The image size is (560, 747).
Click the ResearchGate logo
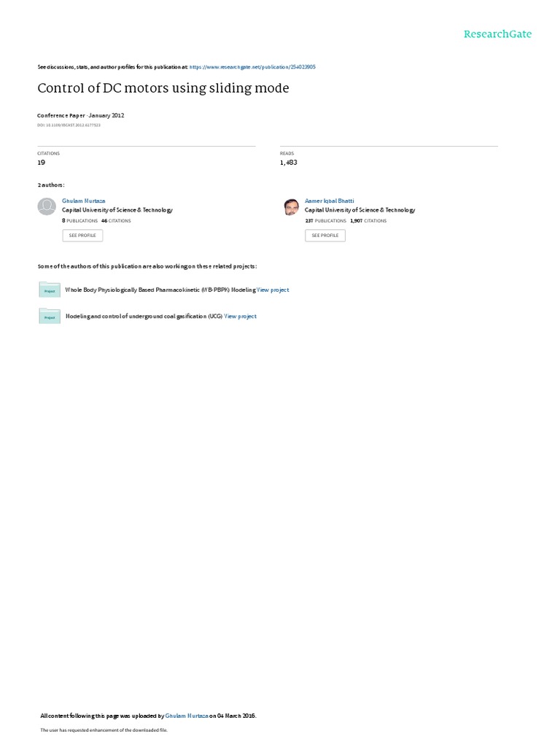click(497, 34)
